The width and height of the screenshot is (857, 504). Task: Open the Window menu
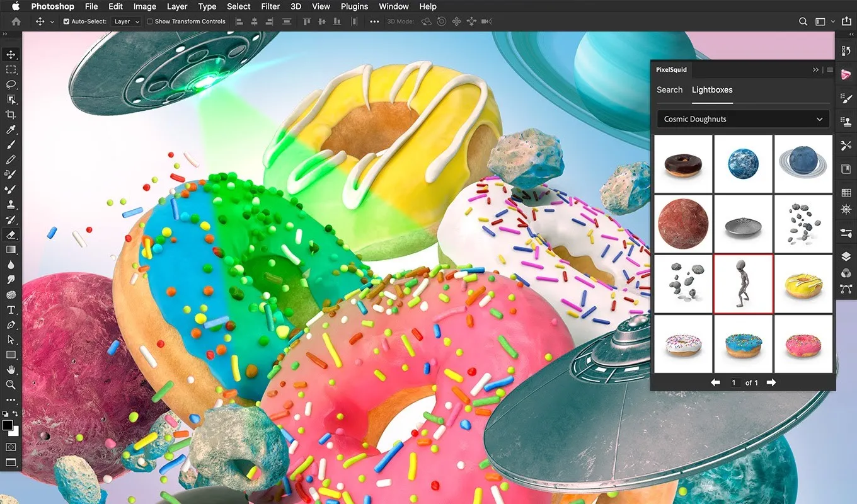[394, 6]
